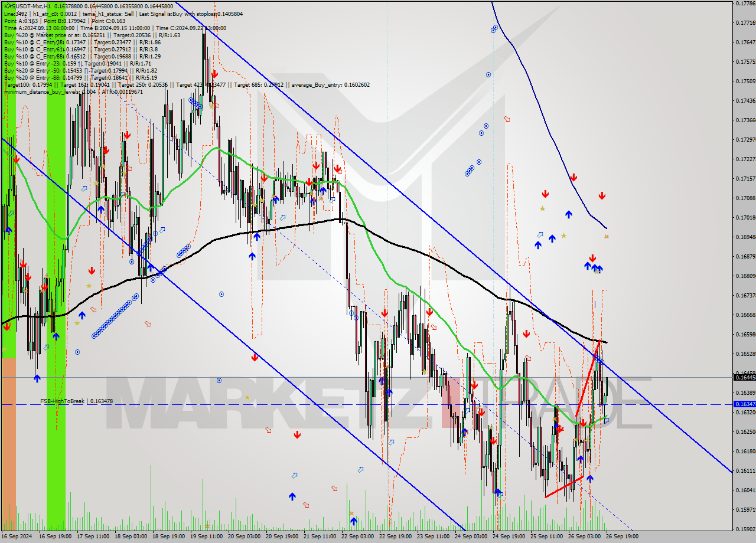
Task: Click the Entry -88 buy level line
Action: (x=80, y=77)
